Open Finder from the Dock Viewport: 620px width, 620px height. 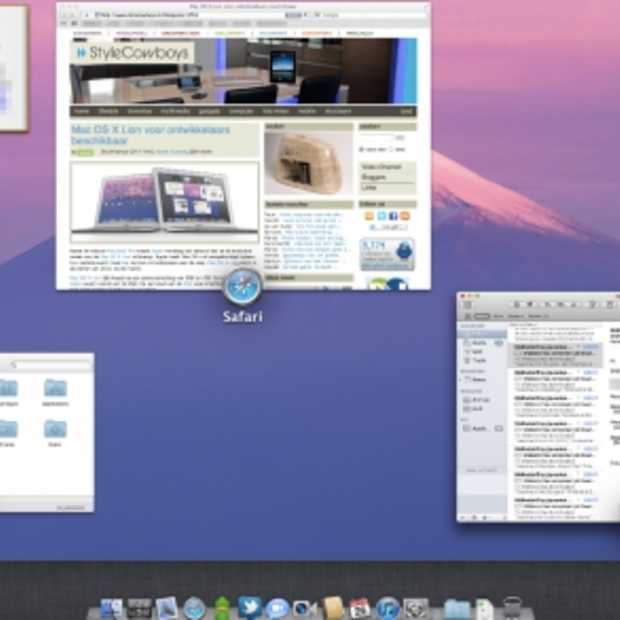click(x=111, y=608)
